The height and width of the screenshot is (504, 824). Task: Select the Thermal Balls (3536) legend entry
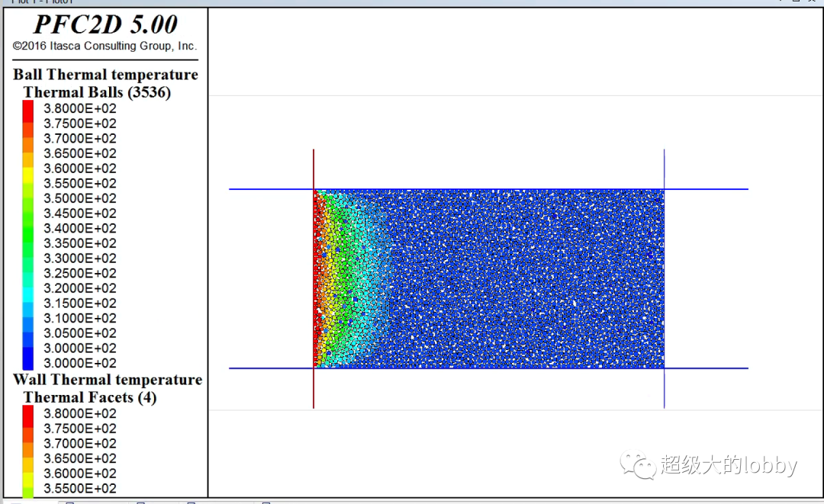pos(97,92)
